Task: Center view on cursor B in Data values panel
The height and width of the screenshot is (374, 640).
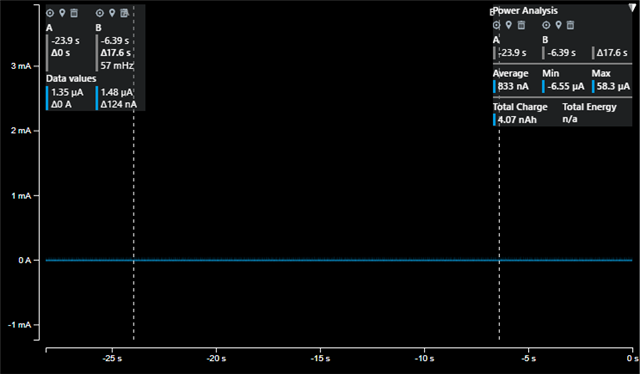Action: tap(100, 13)
